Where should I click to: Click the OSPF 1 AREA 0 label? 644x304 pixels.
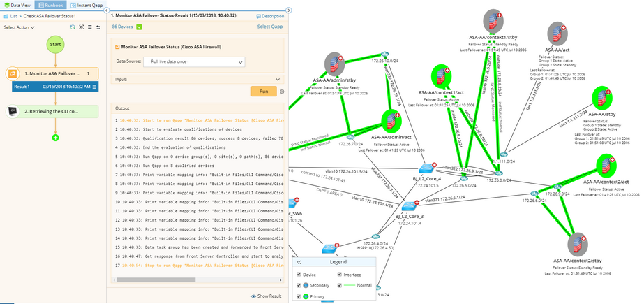(329, 191)
